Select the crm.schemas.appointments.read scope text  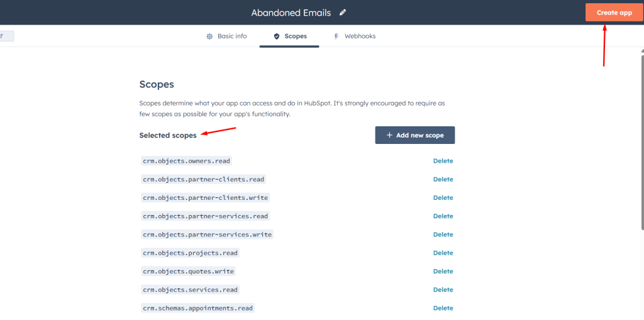tap(198, 308)
